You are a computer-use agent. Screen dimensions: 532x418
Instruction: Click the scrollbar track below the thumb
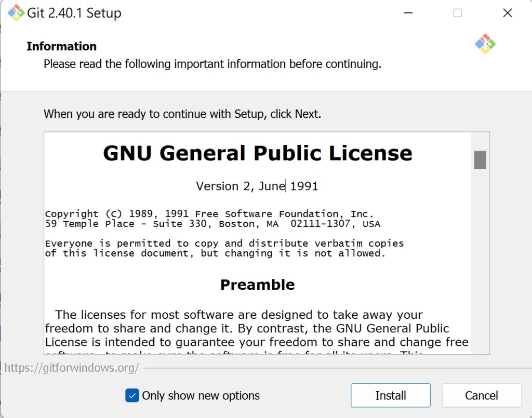[x=480, y=260]
